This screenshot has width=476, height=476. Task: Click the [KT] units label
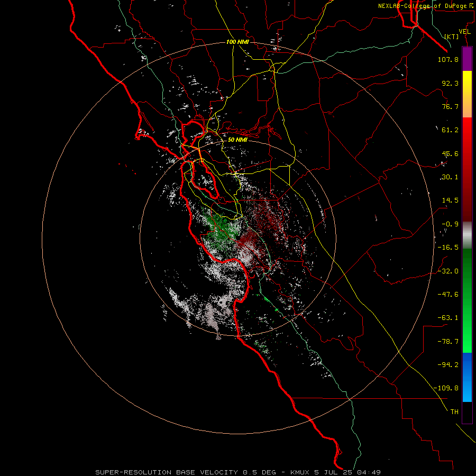[452, 36]
